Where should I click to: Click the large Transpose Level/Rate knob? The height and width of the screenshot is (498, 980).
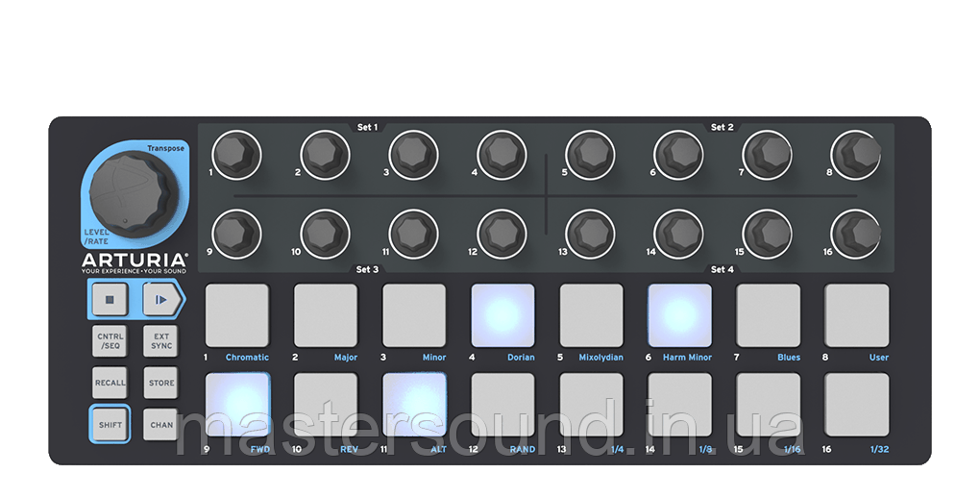tap(134, 193)
